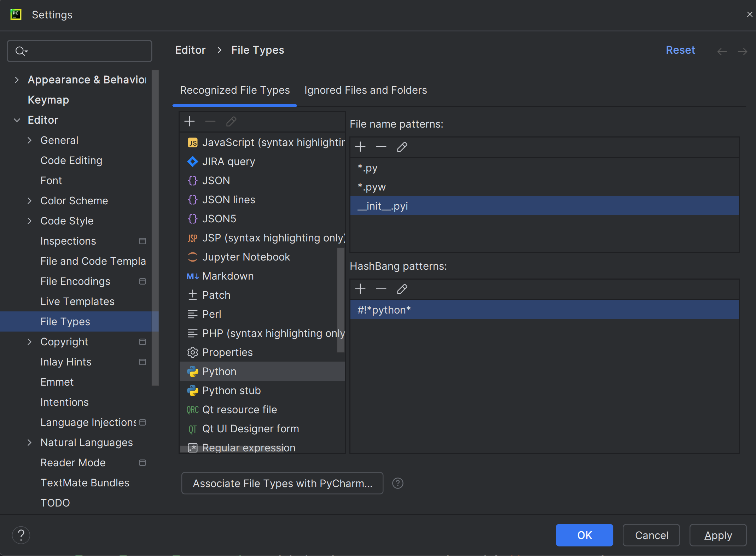756x556 pixels.
Task: Select the Jupyter Notebook file type entry
Action: coord(247,256)
